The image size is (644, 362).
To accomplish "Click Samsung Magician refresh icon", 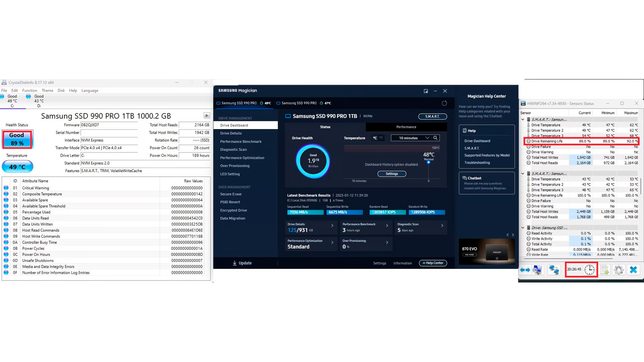I will tap(444, 103).
